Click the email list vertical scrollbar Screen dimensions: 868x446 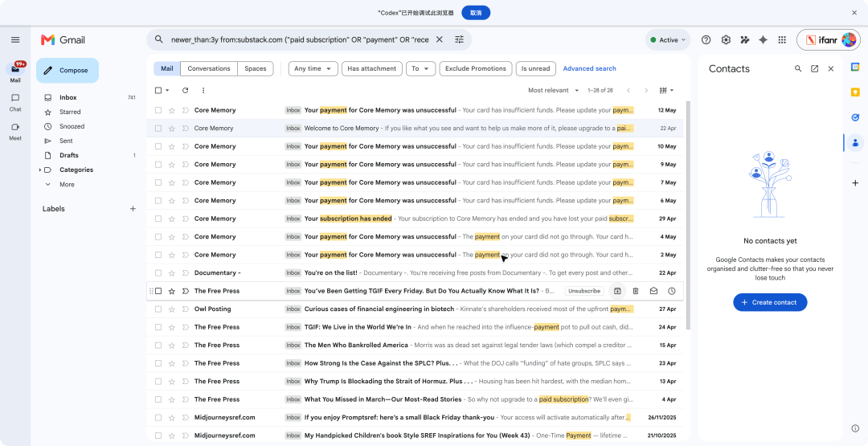(x=689, y=215)
